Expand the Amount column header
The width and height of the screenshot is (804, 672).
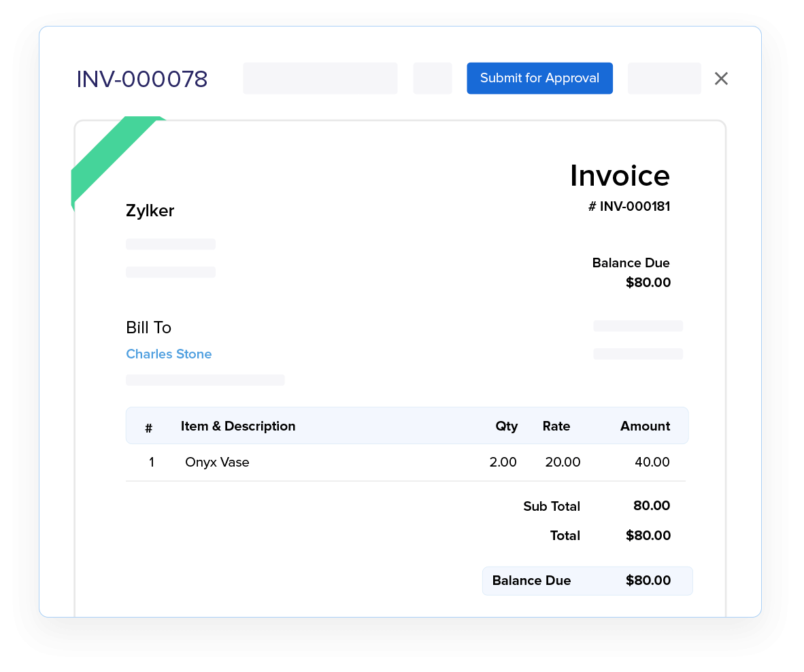644,426
